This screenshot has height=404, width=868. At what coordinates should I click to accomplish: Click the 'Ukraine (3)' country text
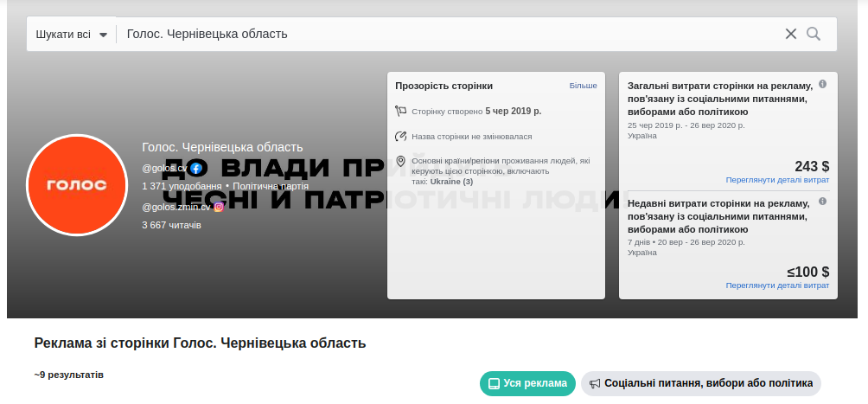(451, 181)
